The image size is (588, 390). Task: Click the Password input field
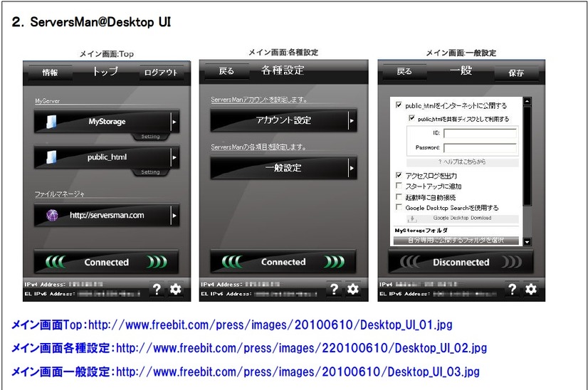(478, 148)
